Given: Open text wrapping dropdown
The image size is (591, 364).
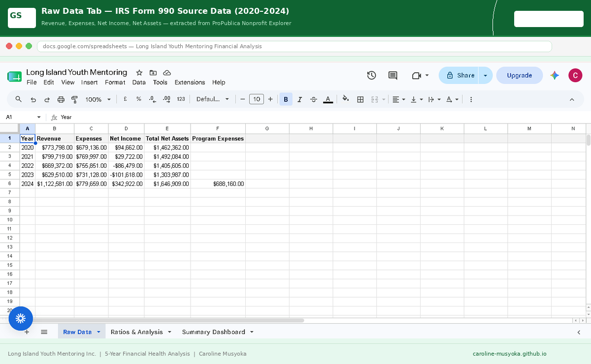Looking at the screenshot, I should (x=434, y=99).
